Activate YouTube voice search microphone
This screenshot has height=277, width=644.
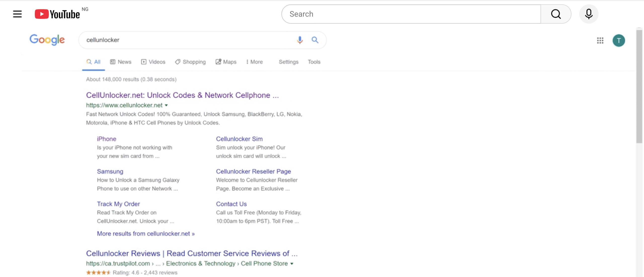click(x=589, y=14)
